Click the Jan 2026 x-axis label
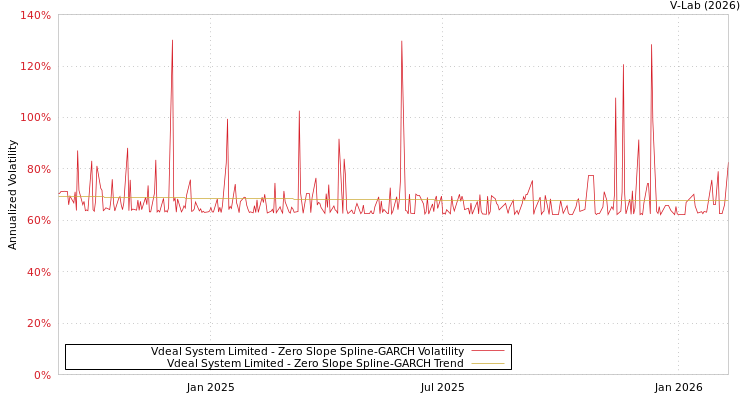 point(678,388)
